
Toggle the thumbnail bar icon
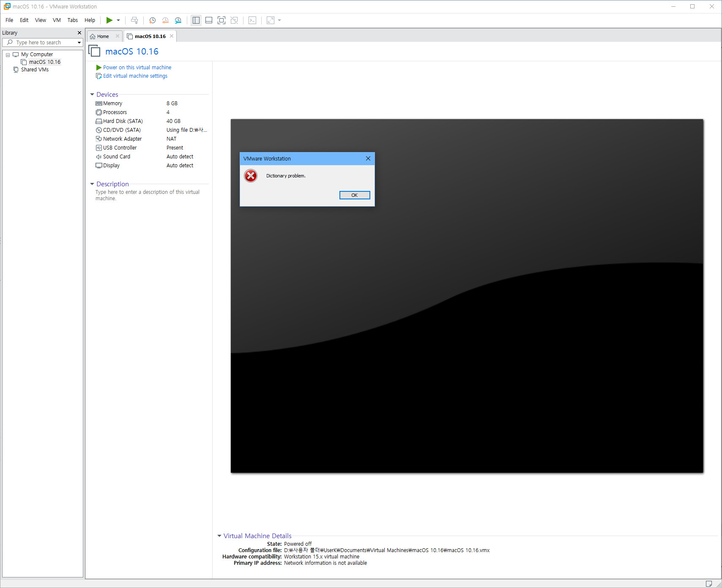209,20
